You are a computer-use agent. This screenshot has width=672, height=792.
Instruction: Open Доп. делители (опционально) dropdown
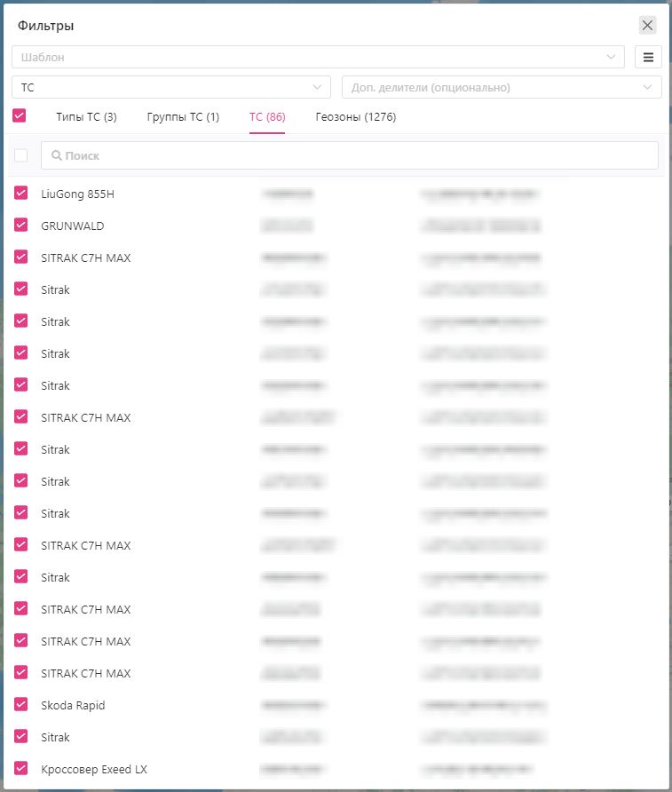tap(502, 87)
